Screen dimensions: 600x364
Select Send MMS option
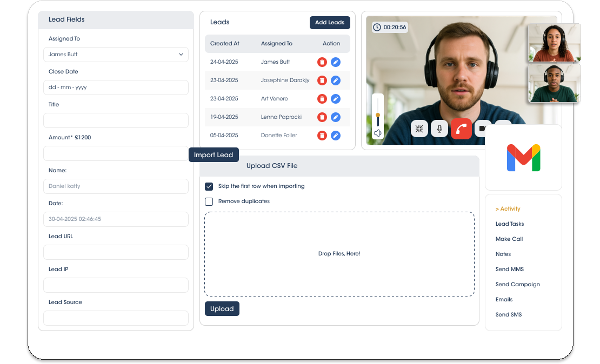pos(510,269)
